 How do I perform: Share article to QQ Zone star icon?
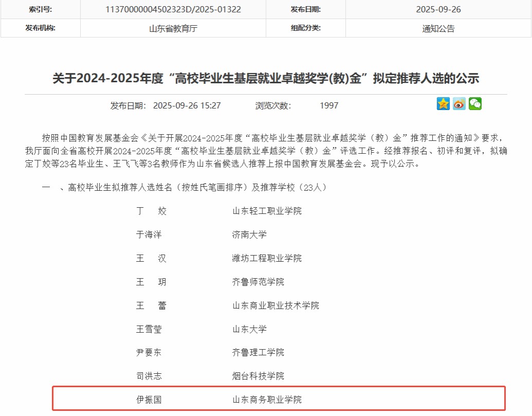(443, 104)
